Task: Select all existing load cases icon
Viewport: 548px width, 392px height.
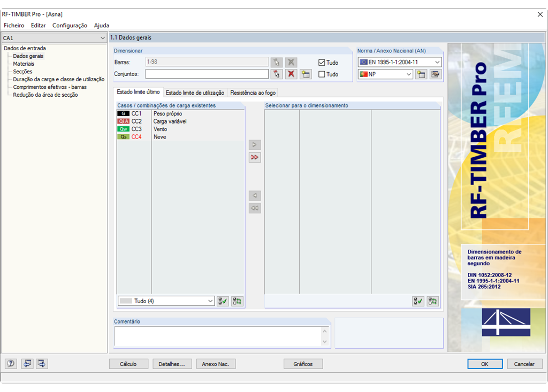Action: [223, 301]
